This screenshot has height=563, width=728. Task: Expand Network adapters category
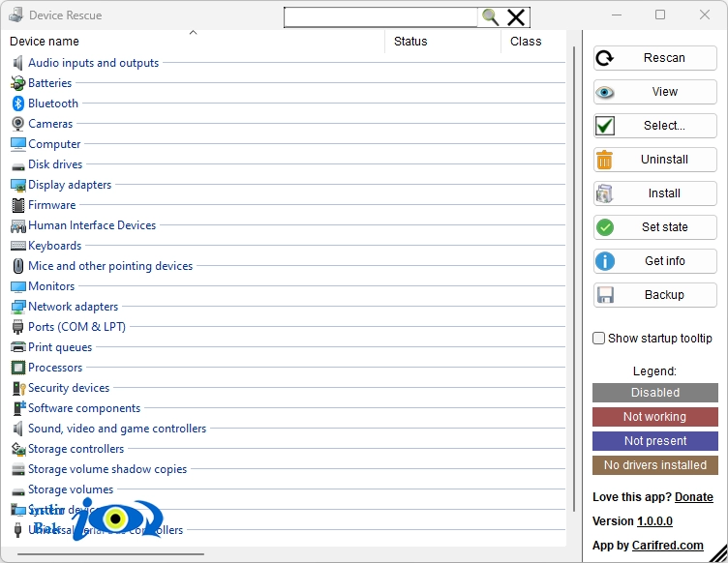tap(73, 307)
